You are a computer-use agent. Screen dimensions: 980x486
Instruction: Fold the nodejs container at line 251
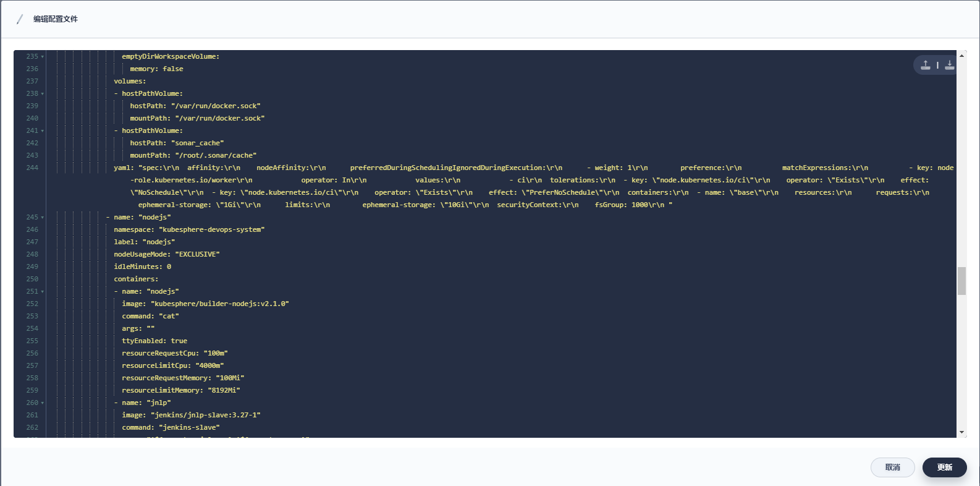click(43, 292)
